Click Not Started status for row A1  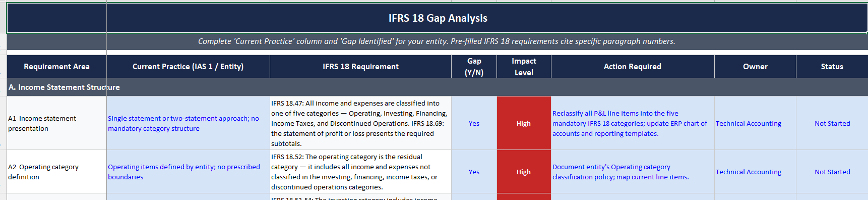coord(832,123)
